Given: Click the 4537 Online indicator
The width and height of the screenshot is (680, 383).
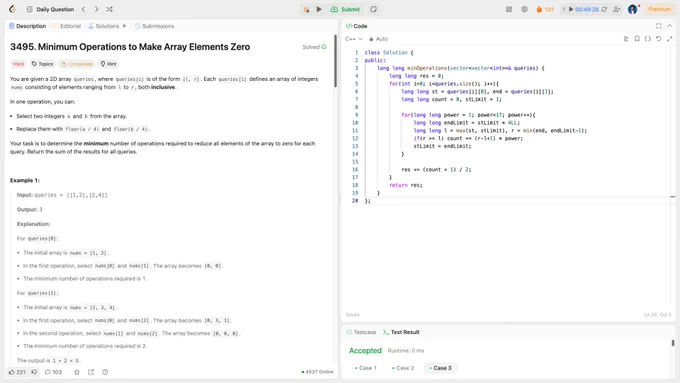Looking at the screenshot, I should (317, 372).
